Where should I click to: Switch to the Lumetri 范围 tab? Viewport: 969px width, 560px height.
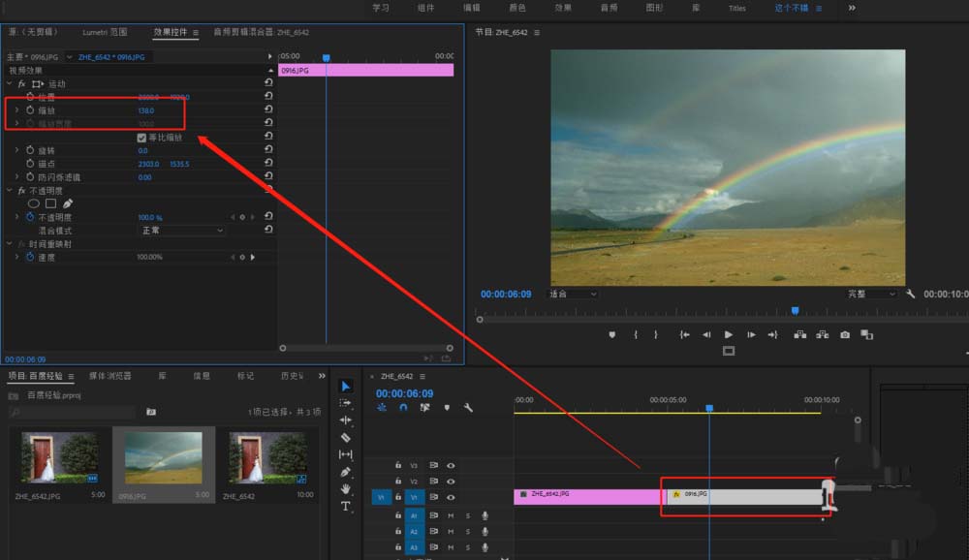[103, 32]
